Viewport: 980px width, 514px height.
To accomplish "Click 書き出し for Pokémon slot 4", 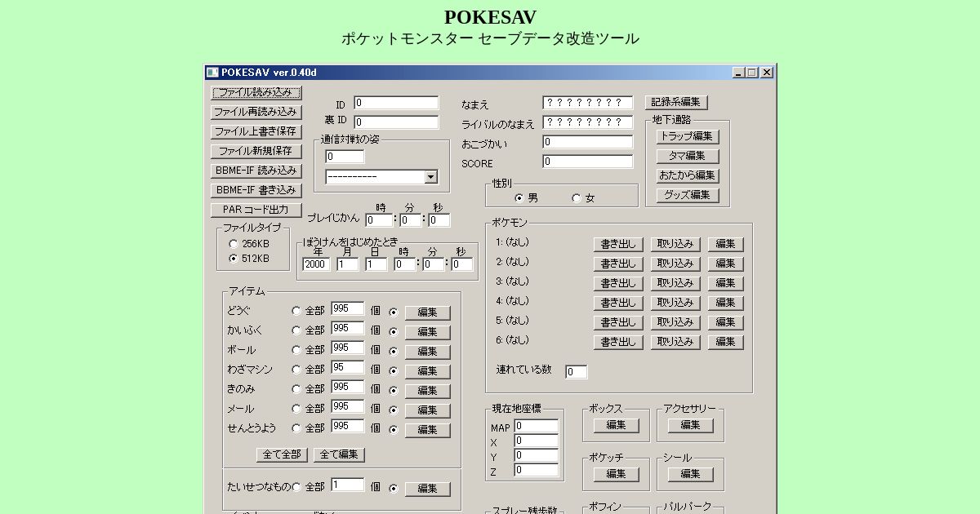I will 618,303.
